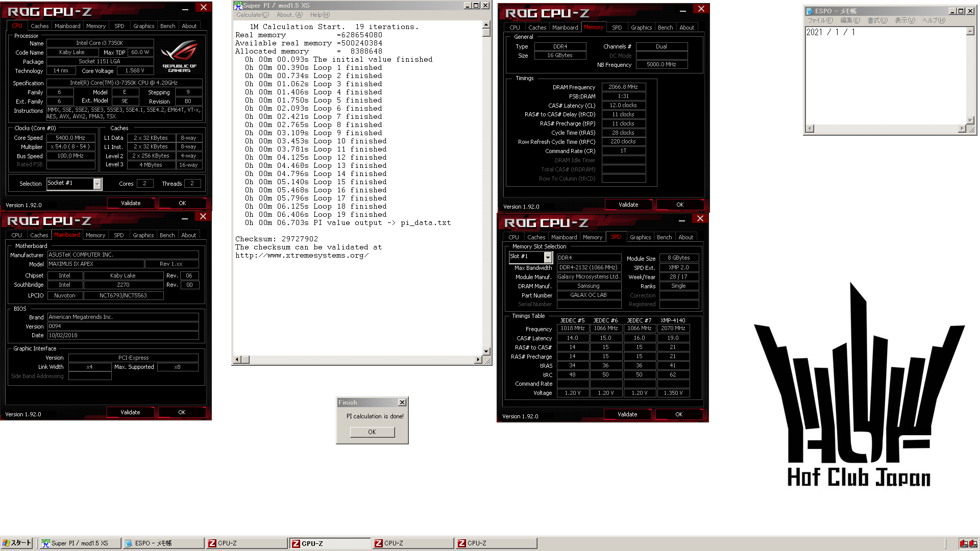Click Super PI vertical scrollbar down arrow
Image resolution: width=980 pixels, height=551 pixels.
pos(486,352)
